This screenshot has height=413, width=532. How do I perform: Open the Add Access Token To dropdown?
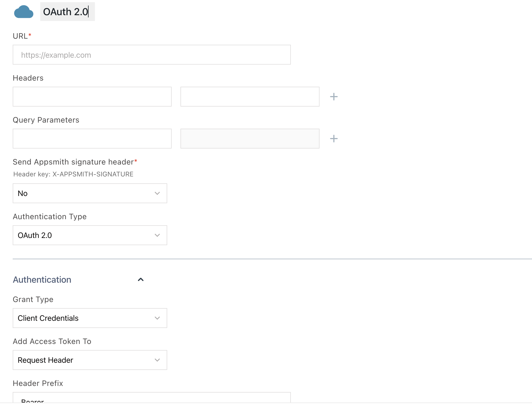click(x=90, y=360)
